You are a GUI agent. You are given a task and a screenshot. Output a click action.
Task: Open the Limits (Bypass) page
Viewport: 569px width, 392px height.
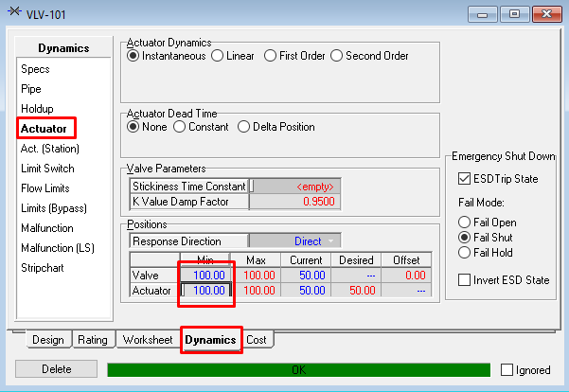(54, 208)
